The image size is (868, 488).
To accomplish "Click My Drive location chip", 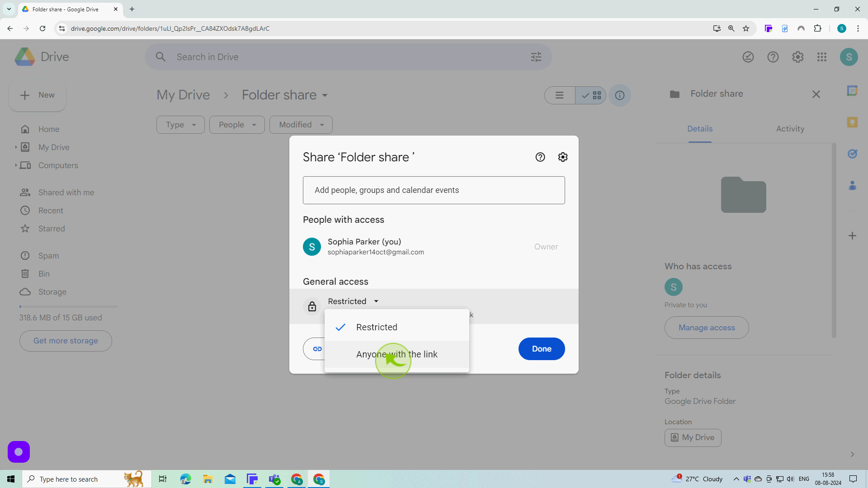I will coord(693,437).
